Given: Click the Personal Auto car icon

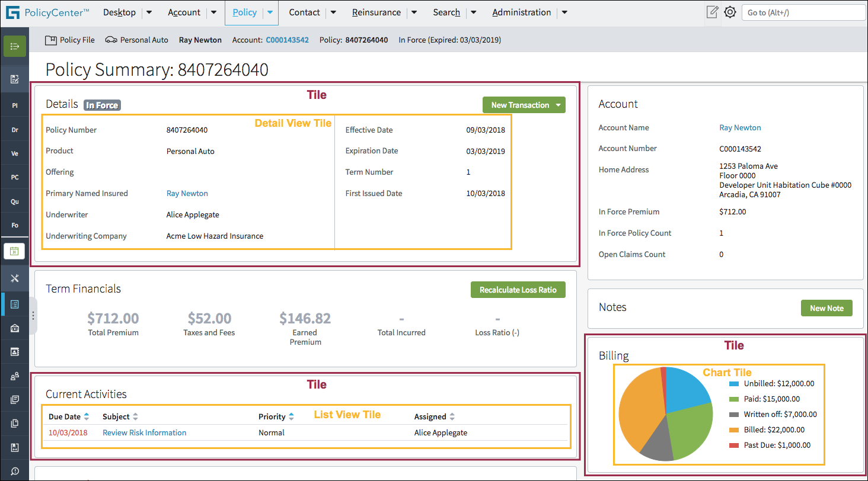Looking at the screenshot, I should [x=110, y=39].
